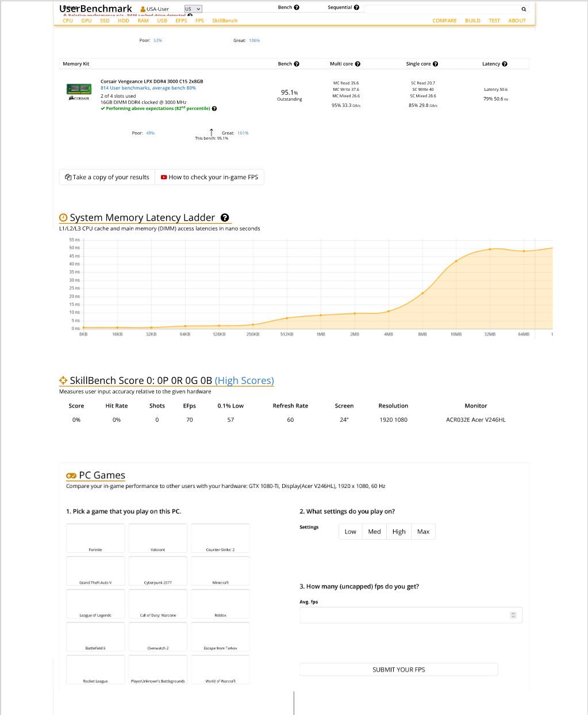Select the Cyberpunk 2077 game tile
This screenshot has width=588, height=715.
pyautogui.click(x=158, y=571)
